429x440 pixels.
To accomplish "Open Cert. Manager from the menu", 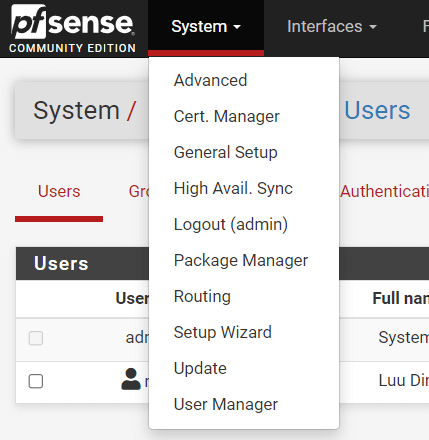I will click(226, 116).
